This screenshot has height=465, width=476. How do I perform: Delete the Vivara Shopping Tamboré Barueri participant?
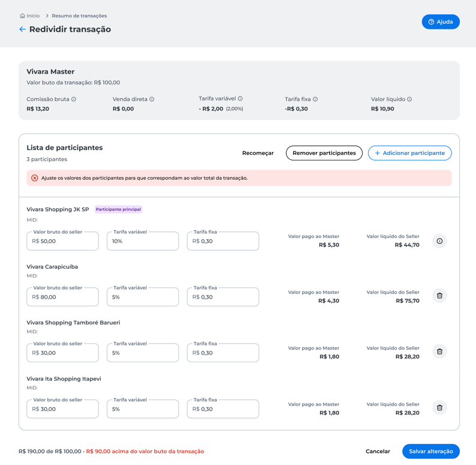[x=439, y=351]
